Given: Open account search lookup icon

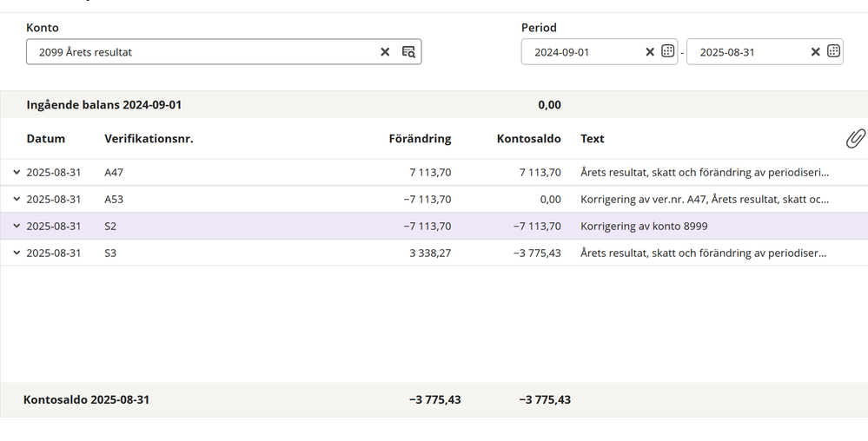Looking at the screenshot, I should coord(408,52).
